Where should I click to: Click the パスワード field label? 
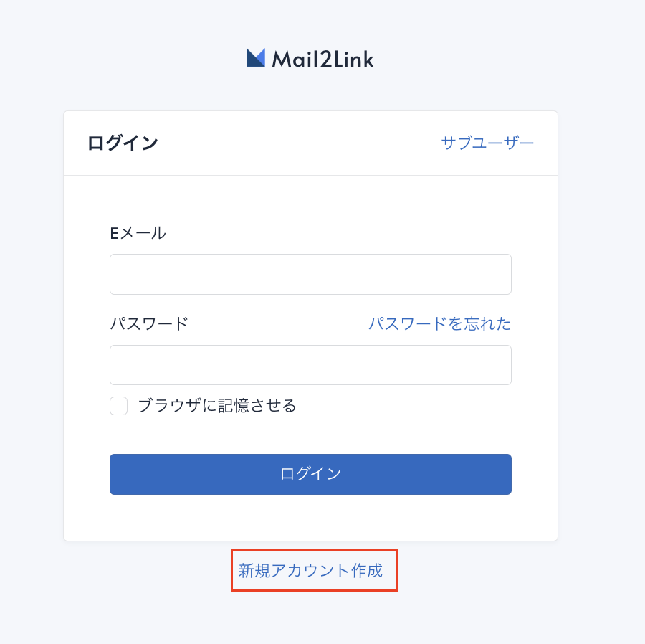149,323
